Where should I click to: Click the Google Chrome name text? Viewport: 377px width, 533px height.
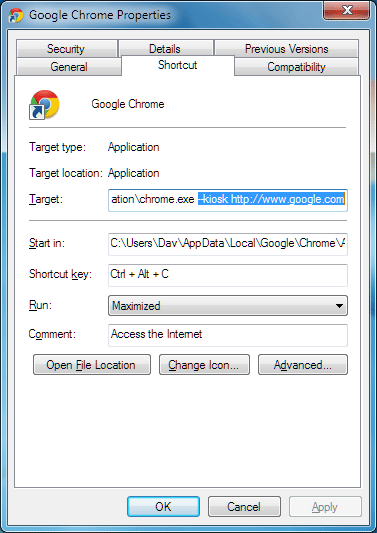click(128, 104)
